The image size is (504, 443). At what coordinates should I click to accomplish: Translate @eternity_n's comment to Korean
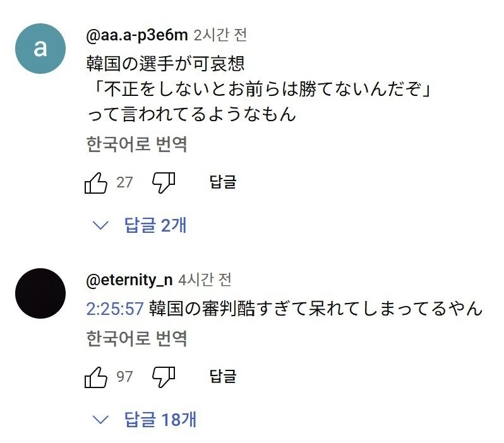point(136,338)
